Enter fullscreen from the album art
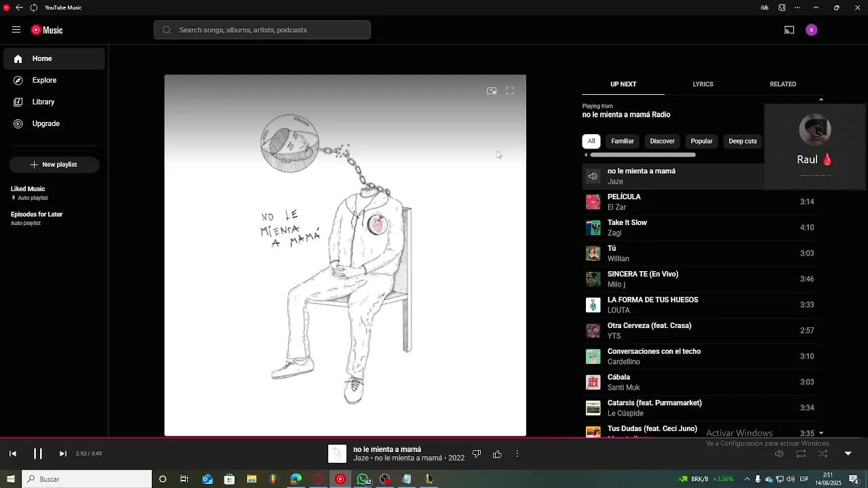The width and height of the screenshot is (868, 488). click(510, 91)
